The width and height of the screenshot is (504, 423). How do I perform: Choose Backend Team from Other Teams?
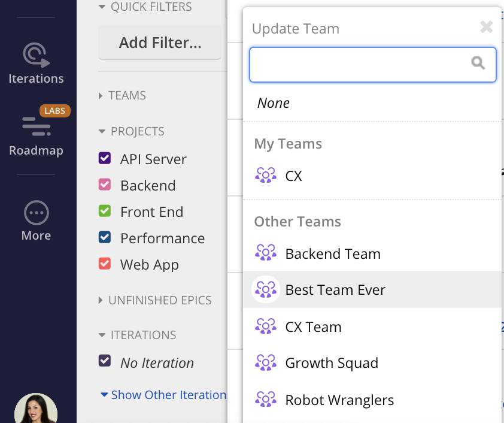(372, 253)
